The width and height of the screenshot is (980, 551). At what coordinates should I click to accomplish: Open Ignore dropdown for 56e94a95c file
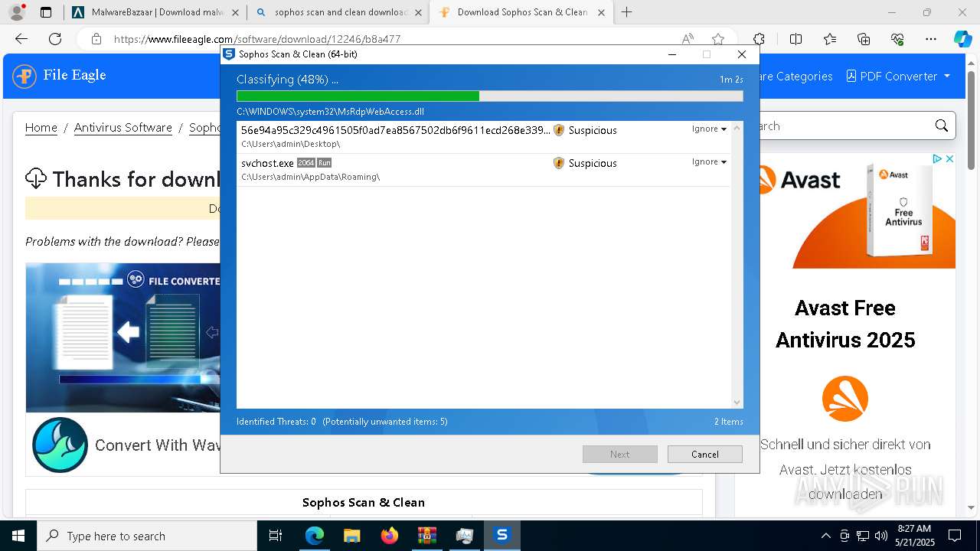point(709,129)
